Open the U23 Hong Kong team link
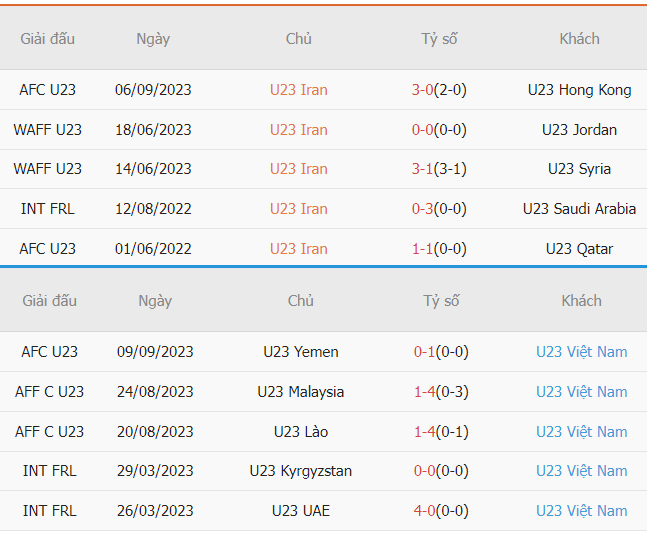Screen dimensions: 647x533 pyautogui.click(x=579, y=90)
